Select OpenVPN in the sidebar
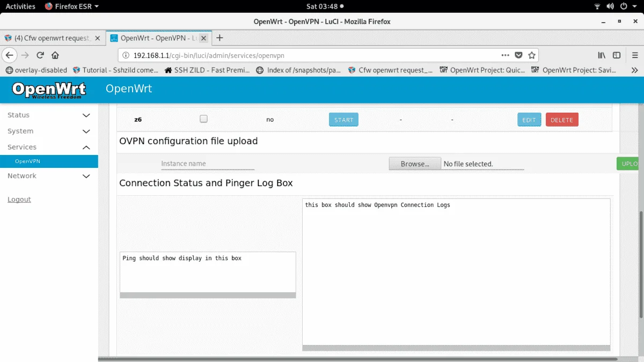 [49, 161]
